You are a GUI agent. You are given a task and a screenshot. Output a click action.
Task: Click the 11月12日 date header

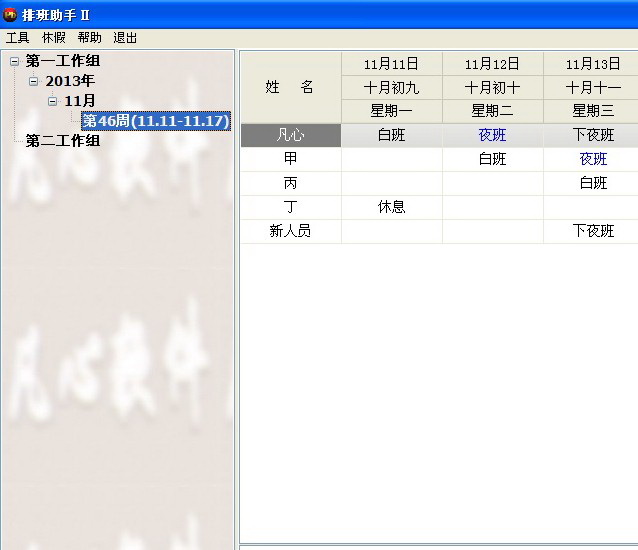coord(492,64)
